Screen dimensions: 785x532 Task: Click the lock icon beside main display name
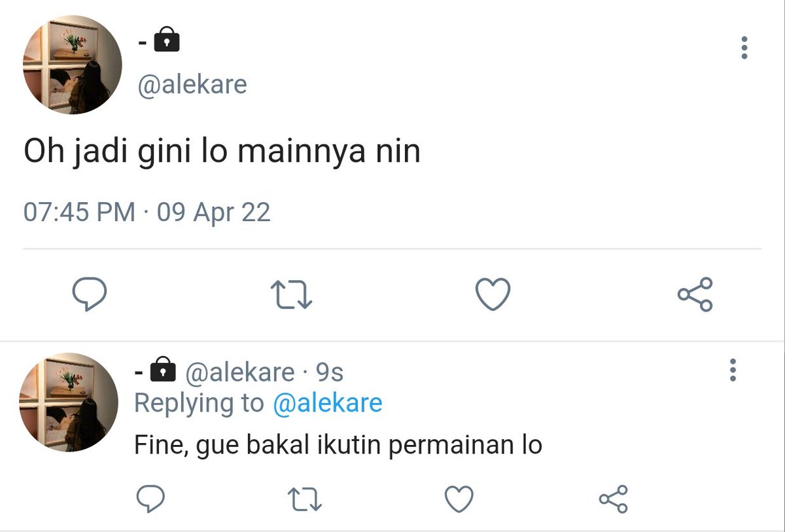pos(166,41)
